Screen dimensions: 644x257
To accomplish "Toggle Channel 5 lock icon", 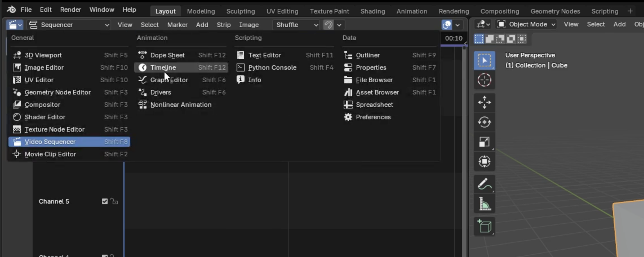I will pyautogui.click(x=114, y=201).
